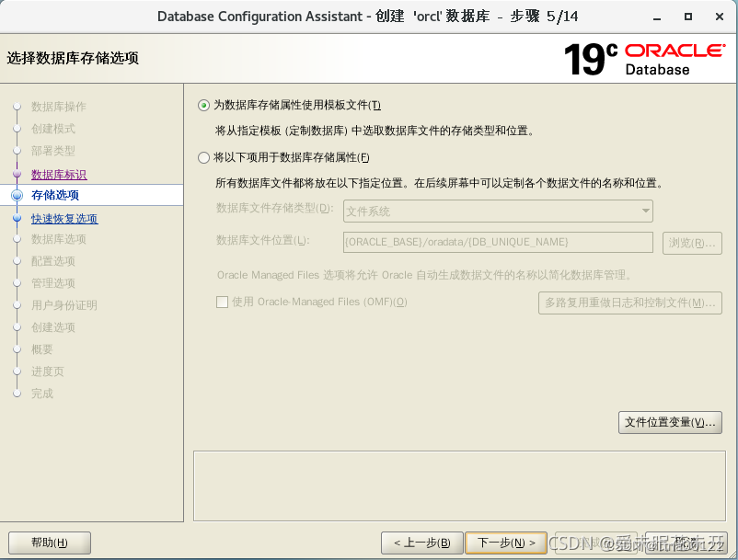
Task: Click the 数据库文件位置 input field
Action: point(498,242)
